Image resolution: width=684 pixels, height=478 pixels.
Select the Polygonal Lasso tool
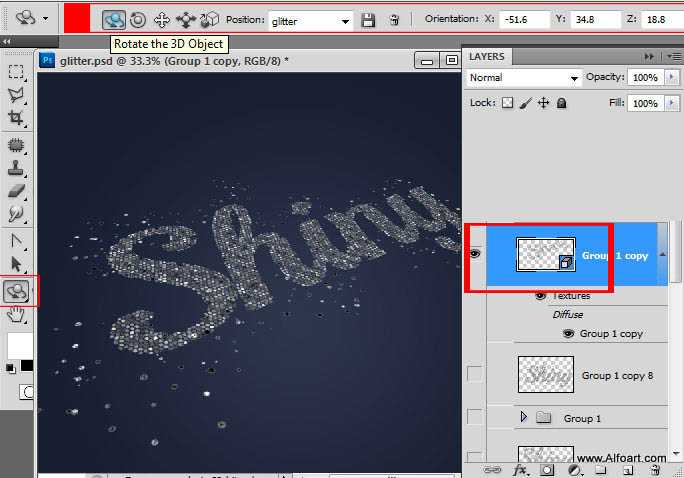(16, 95)
